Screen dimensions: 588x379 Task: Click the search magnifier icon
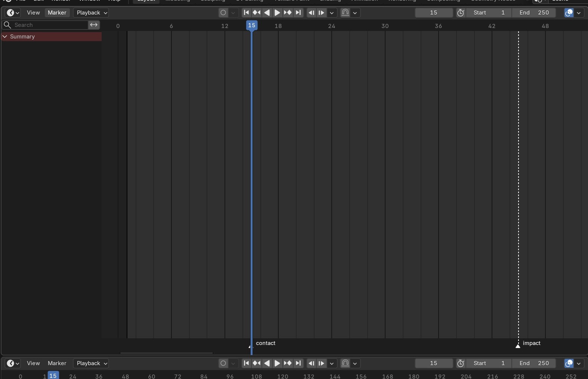(7, 25)
